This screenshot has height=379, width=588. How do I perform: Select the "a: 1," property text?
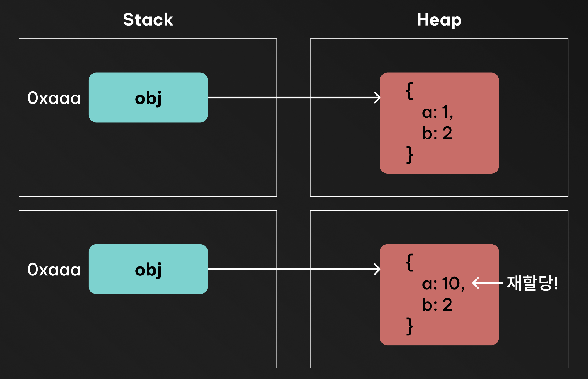[437, 112]
